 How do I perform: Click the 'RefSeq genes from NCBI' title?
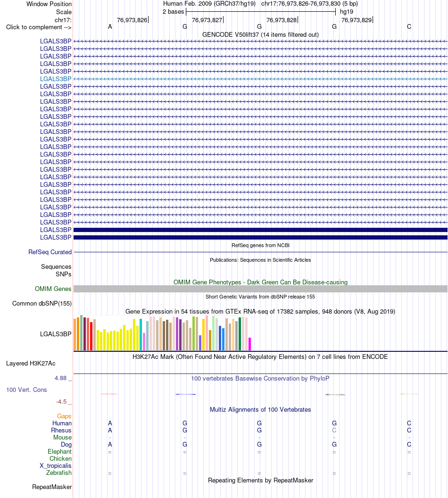coord(260,245)
